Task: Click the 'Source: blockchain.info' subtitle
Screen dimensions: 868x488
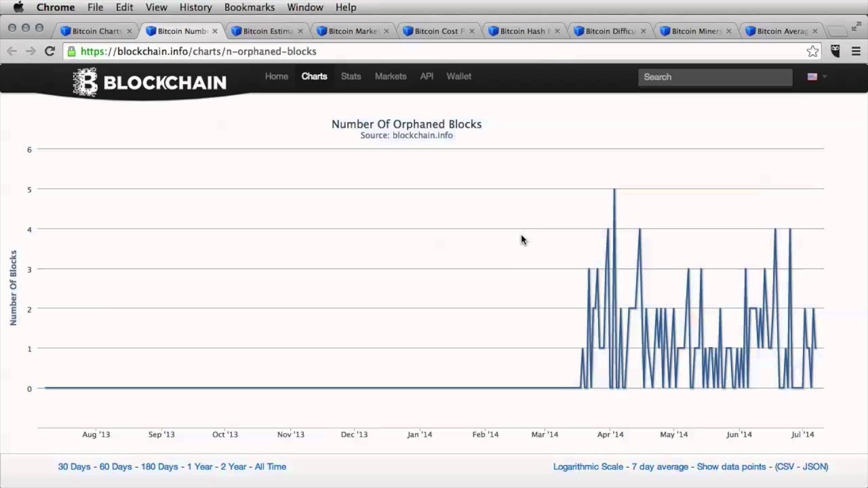Action: (x=406, y=136)
